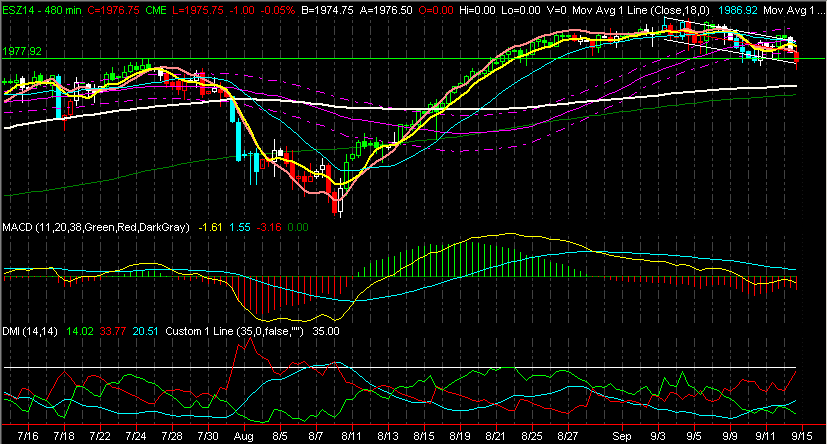Select the V=0 volume value
Image resolution: width=827 pixels, height=444 pixels.
click(x=556, y=10)
